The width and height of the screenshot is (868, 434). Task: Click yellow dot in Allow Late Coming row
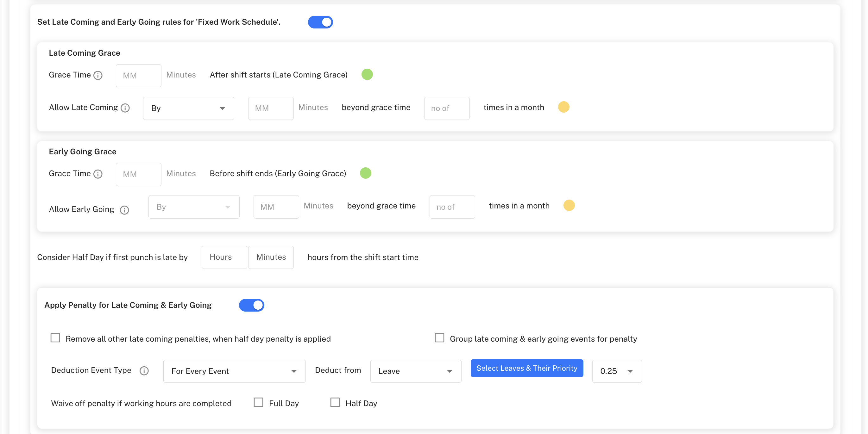[563, 107]
